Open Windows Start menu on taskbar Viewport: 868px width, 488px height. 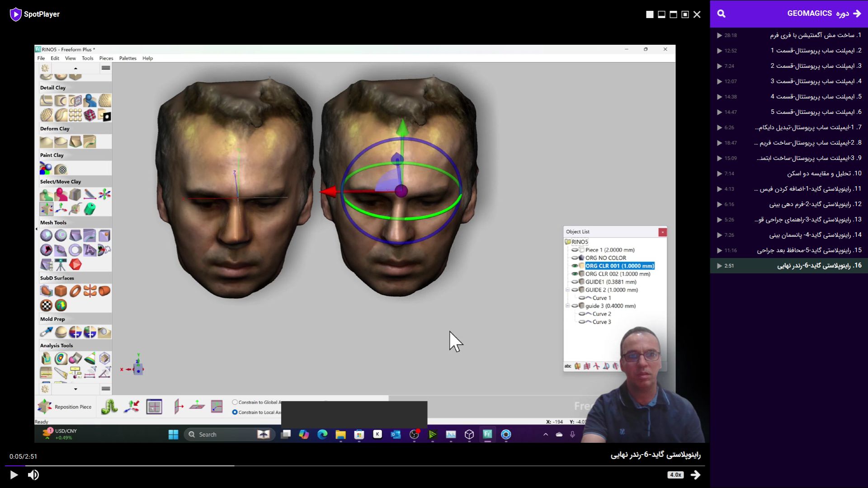(x=173, y=435)
